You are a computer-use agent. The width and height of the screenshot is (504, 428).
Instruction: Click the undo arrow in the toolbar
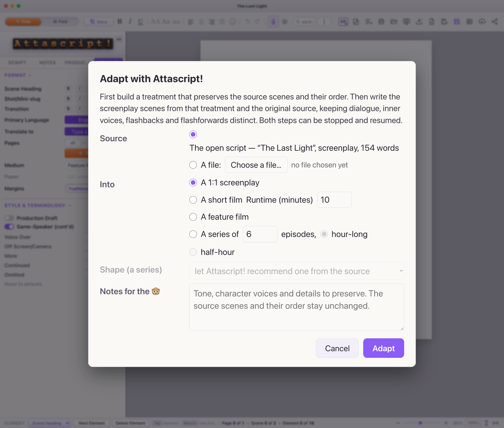(x=247, y=22)
